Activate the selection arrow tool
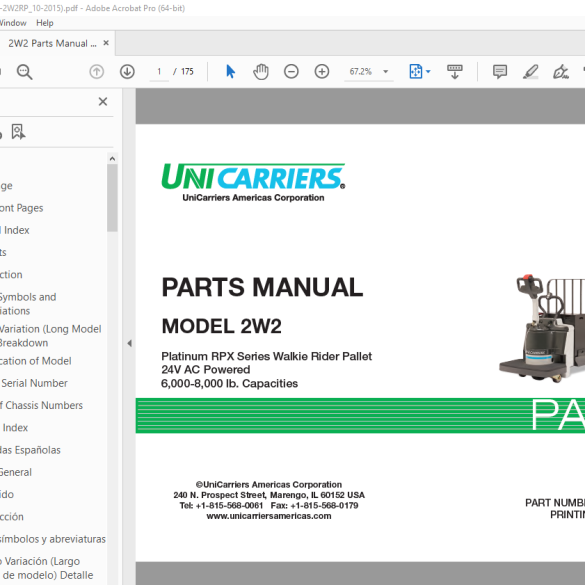This screenshot has width=585, height=585. 230,72
